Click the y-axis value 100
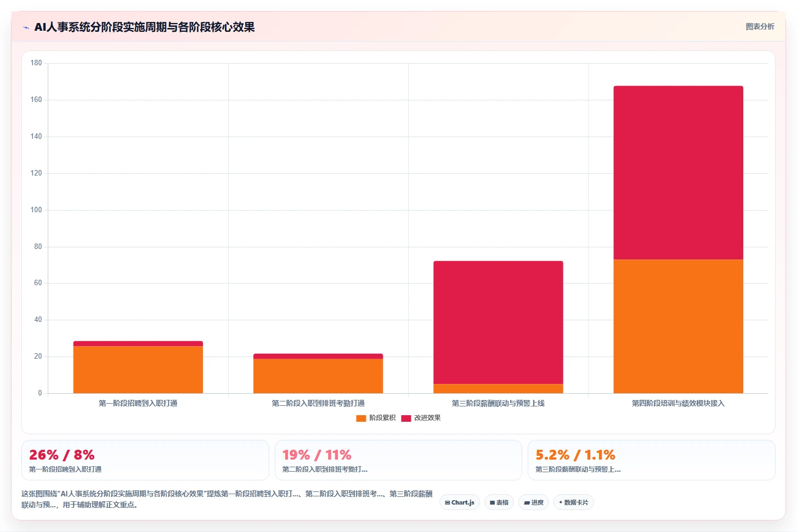Image resolution: width=797 pixels, height=532 pixels. 36,210
